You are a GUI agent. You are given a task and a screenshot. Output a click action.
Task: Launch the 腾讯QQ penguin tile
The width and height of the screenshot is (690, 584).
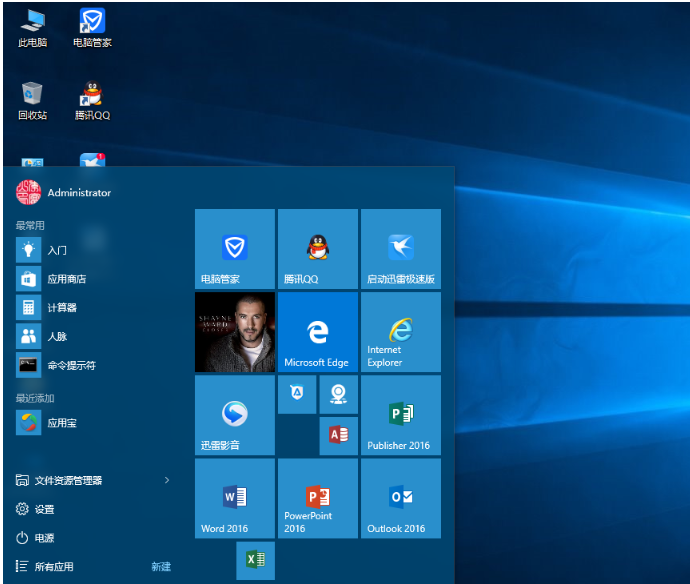coord(317,249)
